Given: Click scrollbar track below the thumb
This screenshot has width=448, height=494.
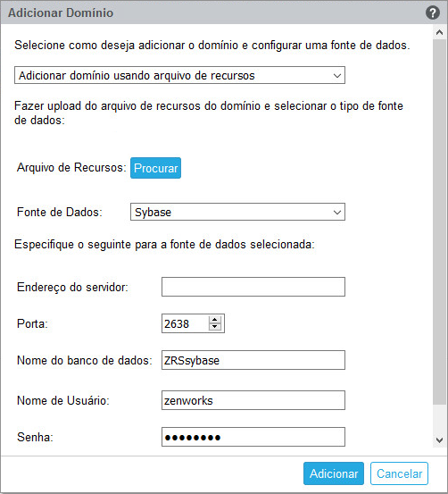Looking at the screenshot, I should point(439,419).
